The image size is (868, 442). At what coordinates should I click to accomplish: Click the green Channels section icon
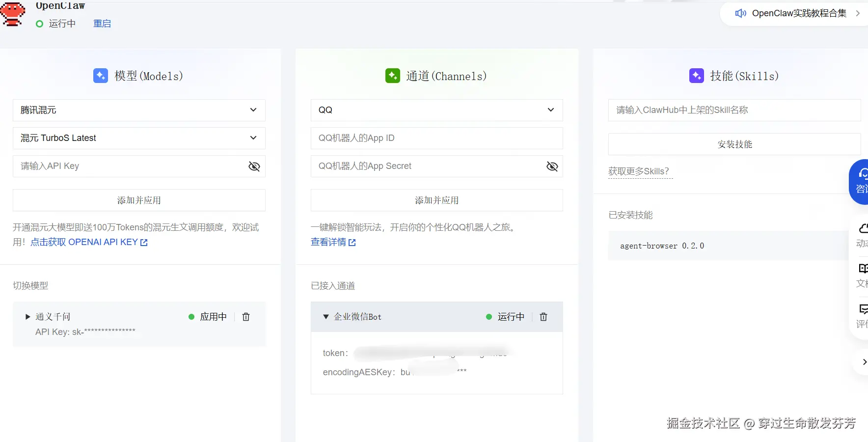pyautogui.click(x=393, y=76)
